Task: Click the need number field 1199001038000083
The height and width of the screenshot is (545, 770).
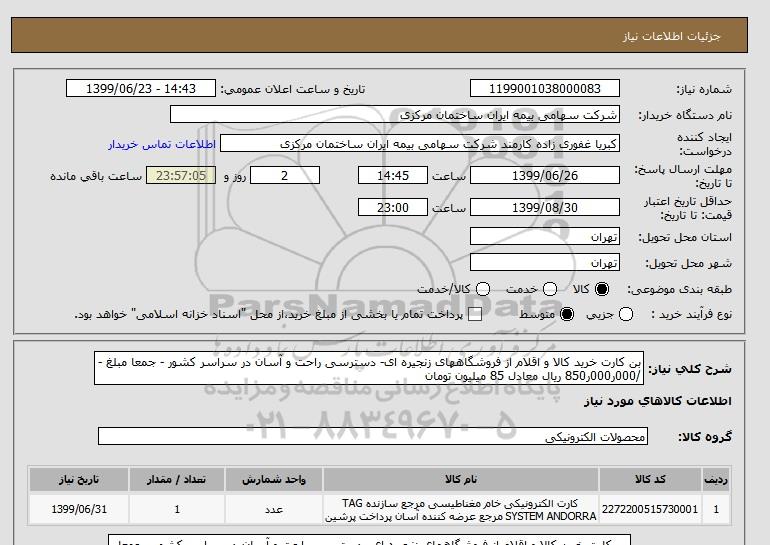Action: (545, 88)
